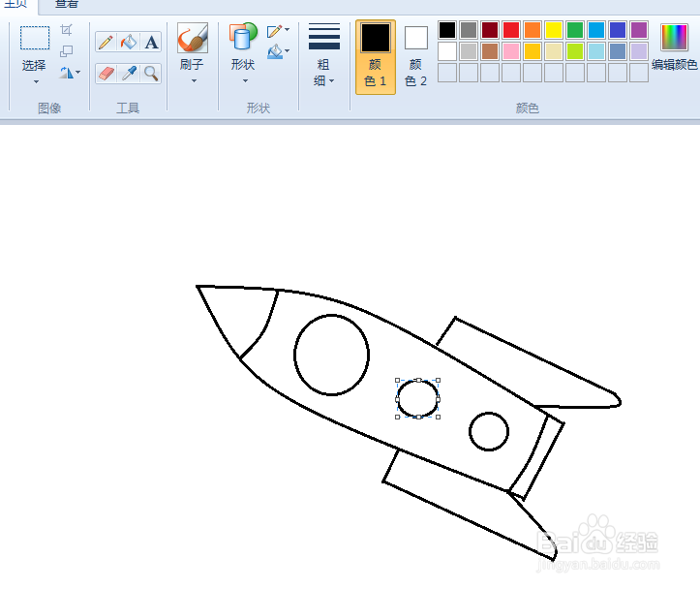Switch to the 查看 ribbon tab
Screen dimensions: 700x589
click(67, 4)
